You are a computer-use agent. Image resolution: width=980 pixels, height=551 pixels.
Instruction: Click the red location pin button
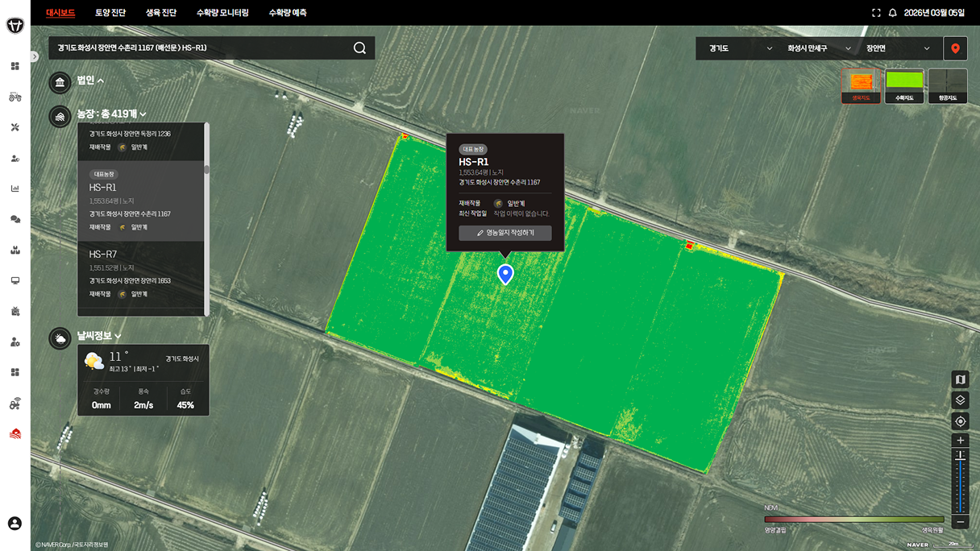coord(955,48)
